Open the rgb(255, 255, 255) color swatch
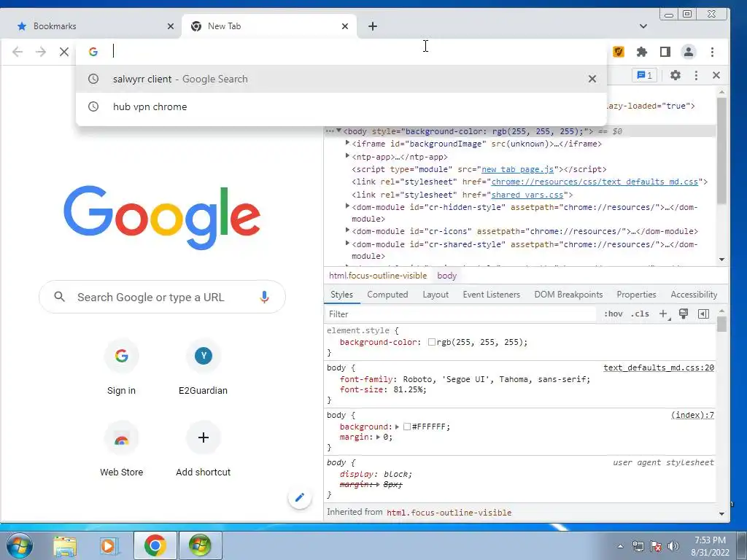The height and width of the screenshot is (560, 747). click(432, 342)
